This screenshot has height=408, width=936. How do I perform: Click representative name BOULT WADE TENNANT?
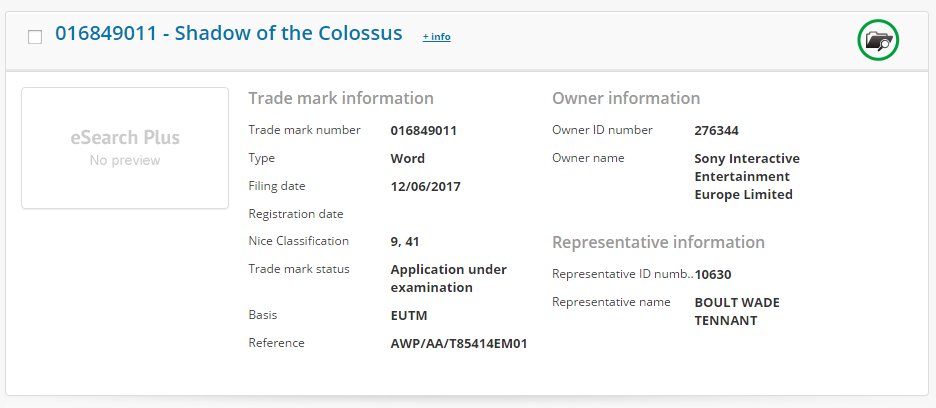click(x=737, y=311)
